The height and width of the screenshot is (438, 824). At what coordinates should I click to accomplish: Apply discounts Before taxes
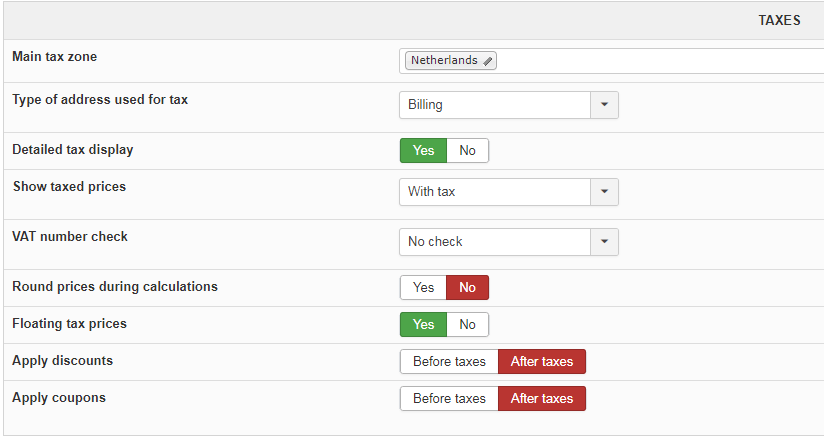tap(449, 362)
